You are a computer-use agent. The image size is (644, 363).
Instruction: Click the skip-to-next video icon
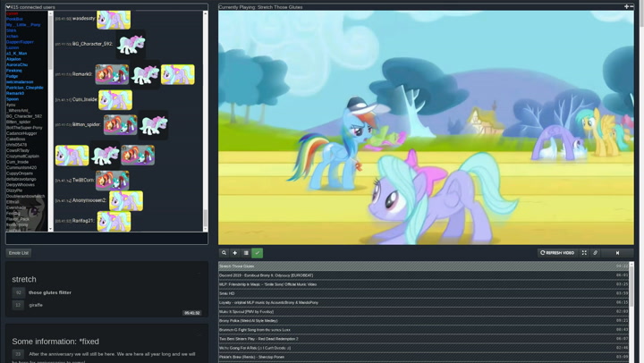[x=617, y=253]
